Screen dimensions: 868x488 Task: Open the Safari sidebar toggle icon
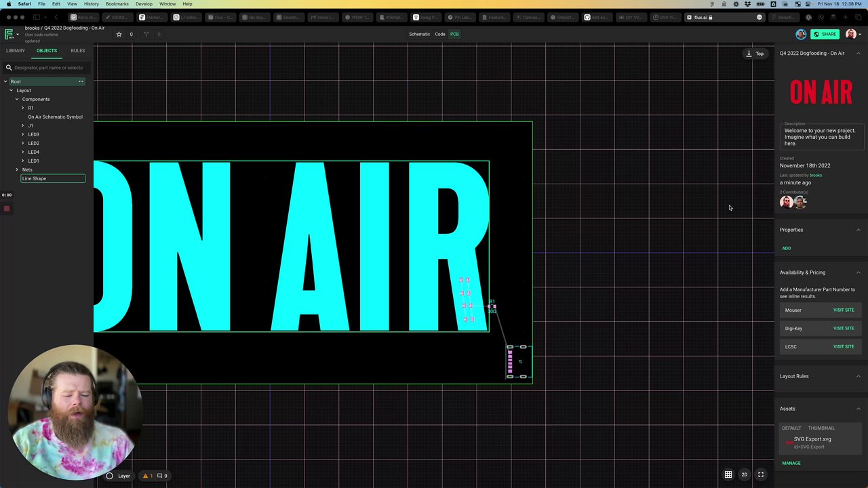click(37, 17)
